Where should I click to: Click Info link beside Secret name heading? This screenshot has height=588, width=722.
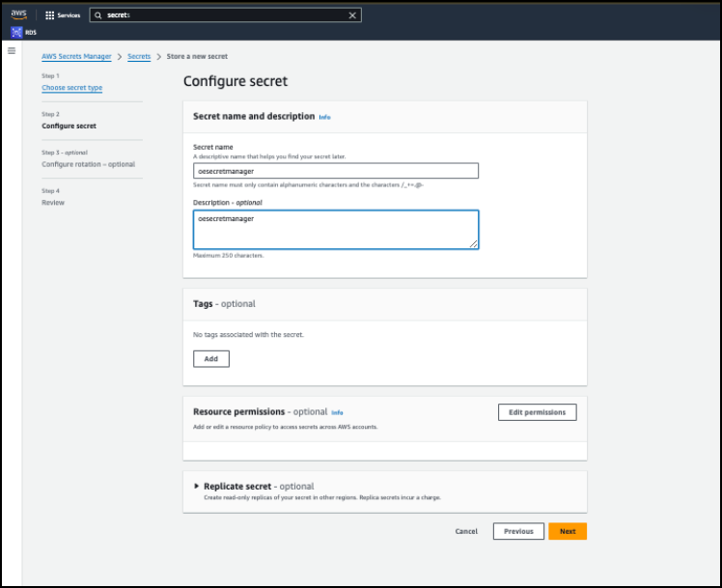point(325,117)
